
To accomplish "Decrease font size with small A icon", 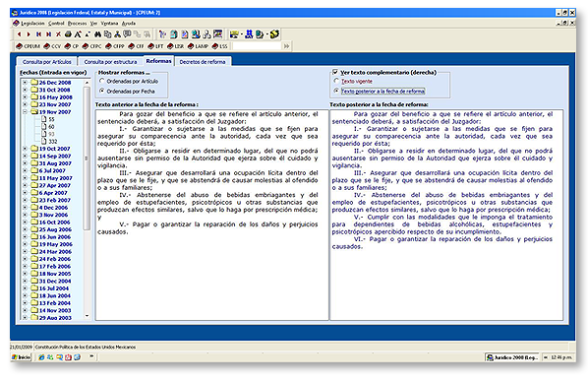I will 88,34.
